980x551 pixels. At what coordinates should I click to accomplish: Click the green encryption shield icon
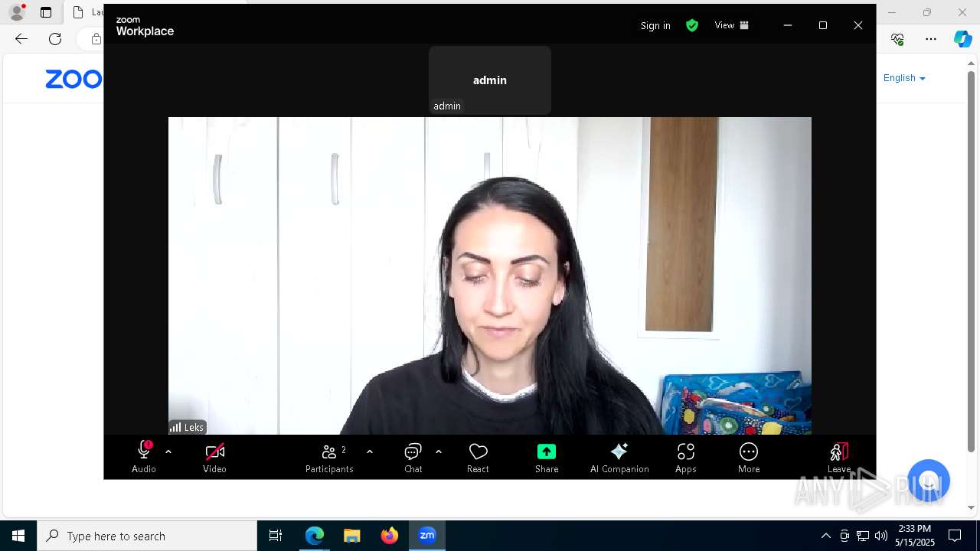tap(692, 25)
